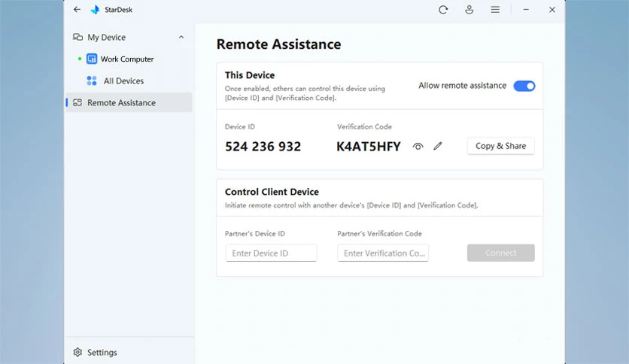Show or hide the verification code

[x=418, y=147]
